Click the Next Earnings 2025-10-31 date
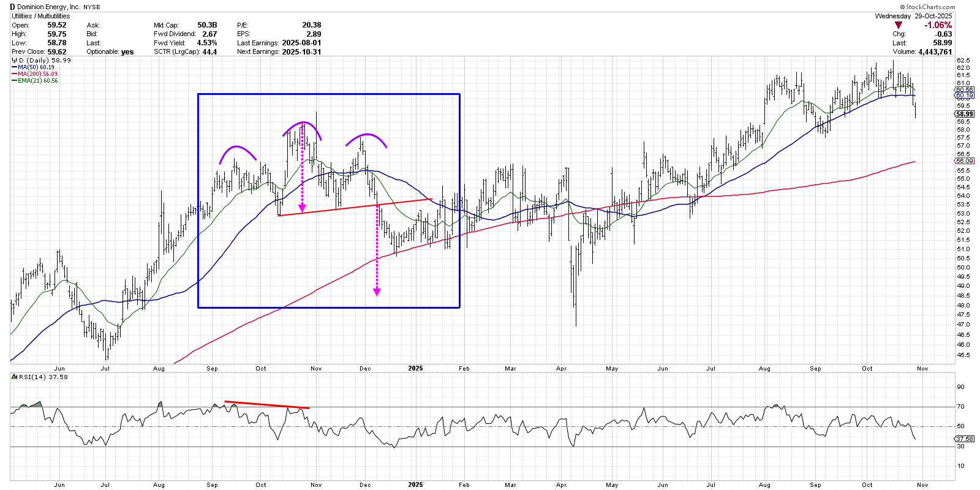980x490 pixels. point(301,52)
